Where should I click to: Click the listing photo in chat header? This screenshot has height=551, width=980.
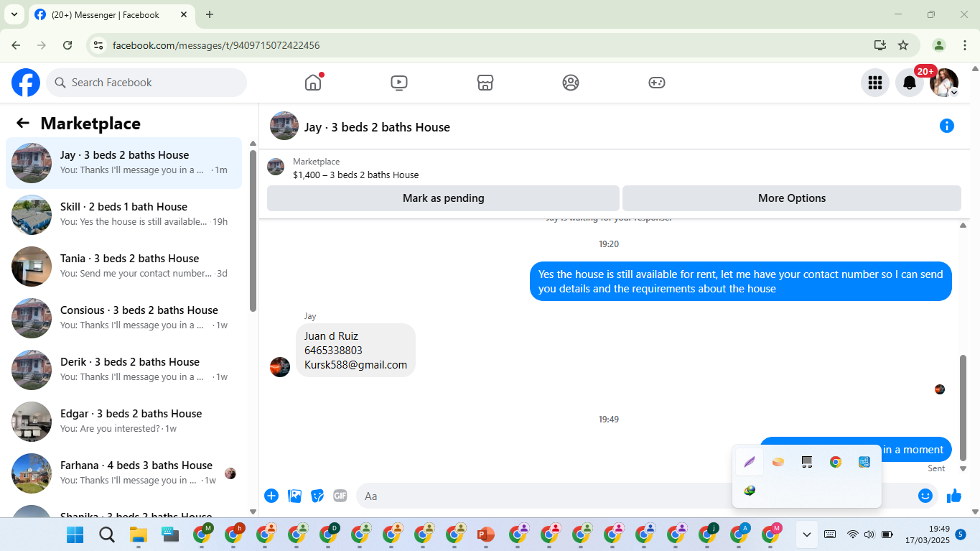tap(284, 126)
